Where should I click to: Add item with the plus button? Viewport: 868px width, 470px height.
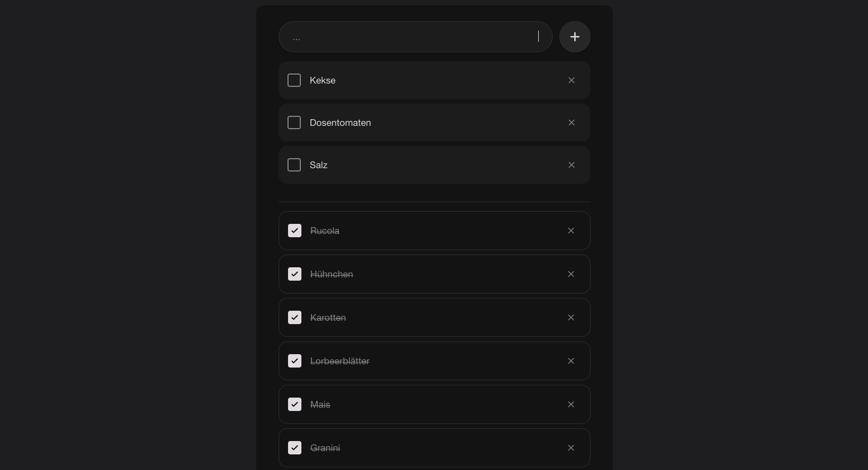pos(575,37)
